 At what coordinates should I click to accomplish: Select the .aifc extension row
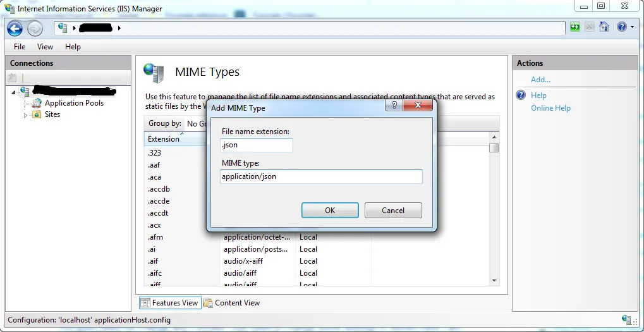point(155,273)
